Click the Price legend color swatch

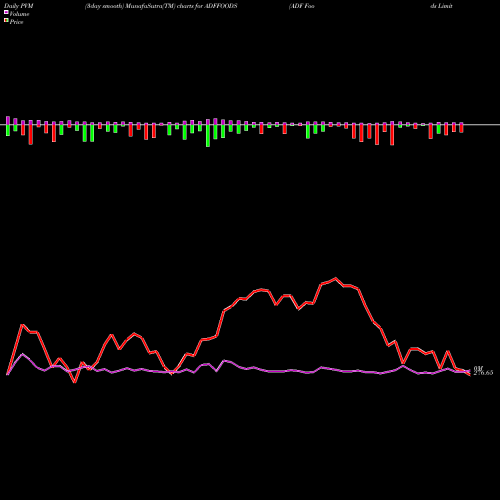(6, 21)
